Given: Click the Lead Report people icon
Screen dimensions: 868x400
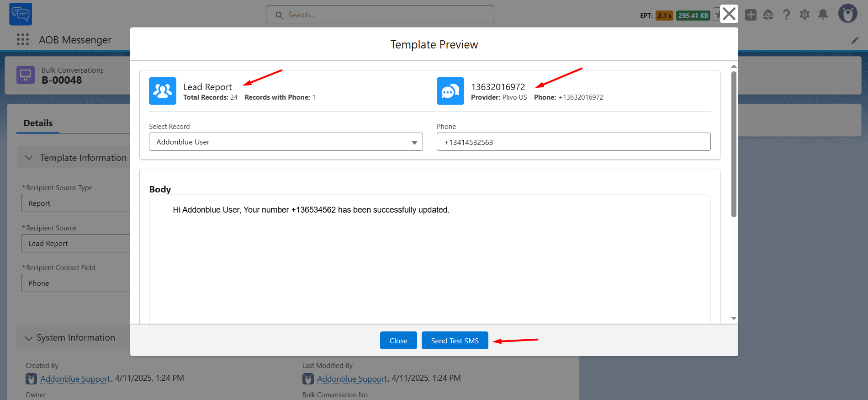Looking at the screenshot, I should pyautogui.click(x=163, y=91).
